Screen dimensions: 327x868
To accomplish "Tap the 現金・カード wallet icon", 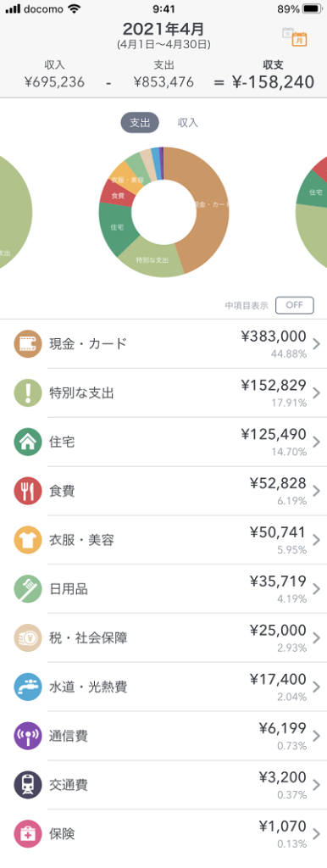I will coord(28,344).
